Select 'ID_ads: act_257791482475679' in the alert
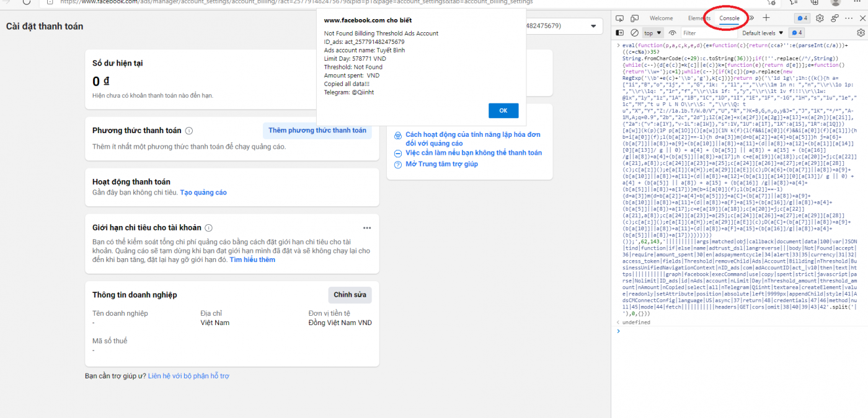This screenshot has height=418, width=868. (x=364, y=42)
